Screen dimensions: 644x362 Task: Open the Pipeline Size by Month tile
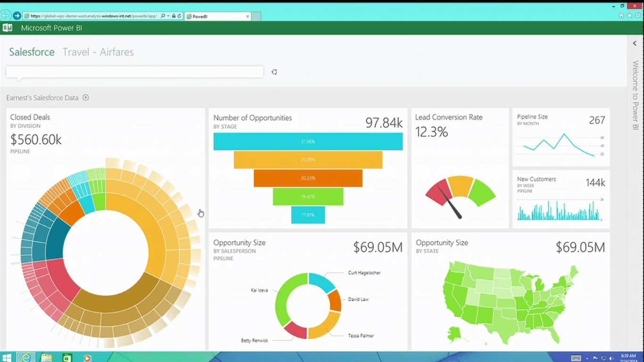point(561,137)
